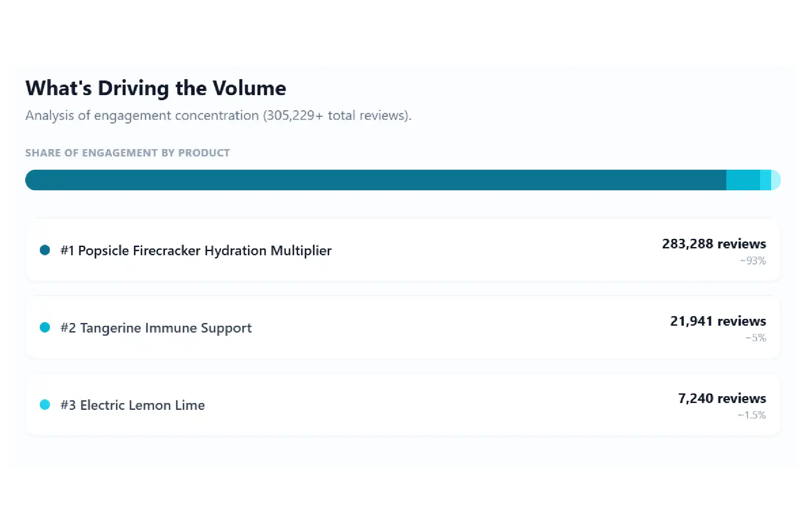This screenshot has width=805, height=532.
Task: Click the palest end segment of engagement bar
Action: click(x=776, y=180)
